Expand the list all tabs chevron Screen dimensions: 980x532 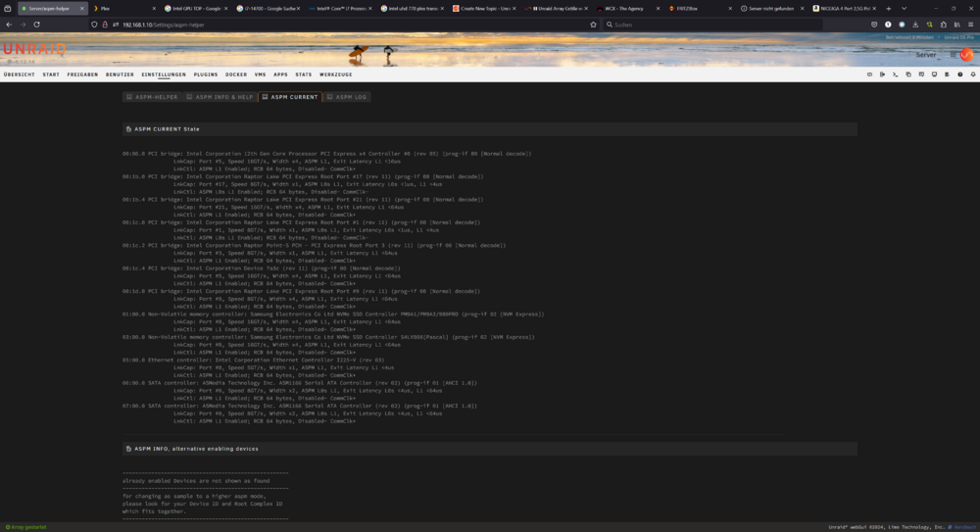click(x=904, y=8)
